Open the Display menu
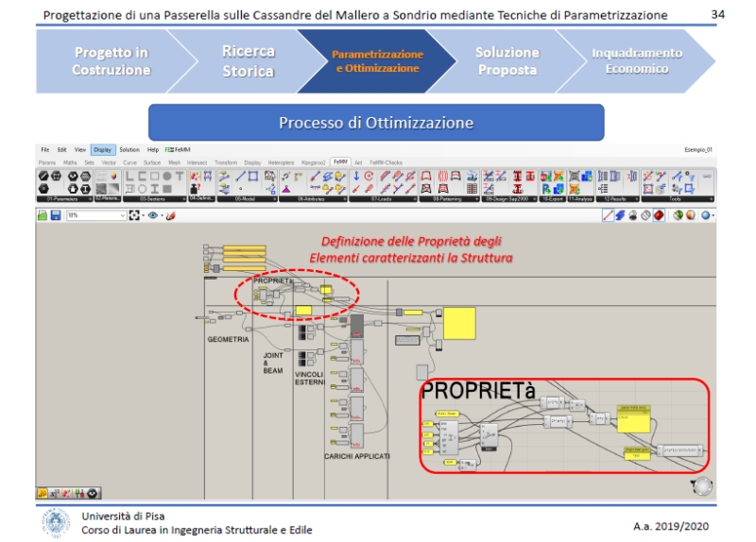Image resolution: width=756 pixels, height=542 pixels. (x=102, y=149)
